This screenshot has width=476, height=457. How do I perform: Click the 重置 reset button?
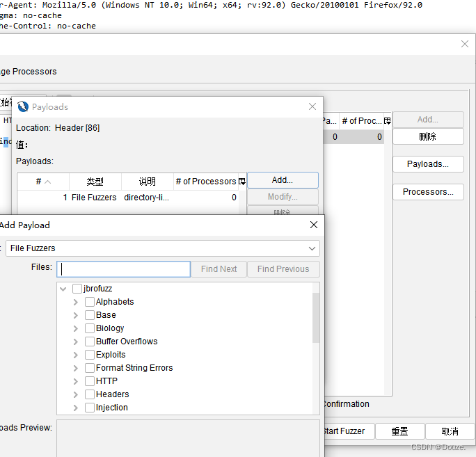point(400,431)
